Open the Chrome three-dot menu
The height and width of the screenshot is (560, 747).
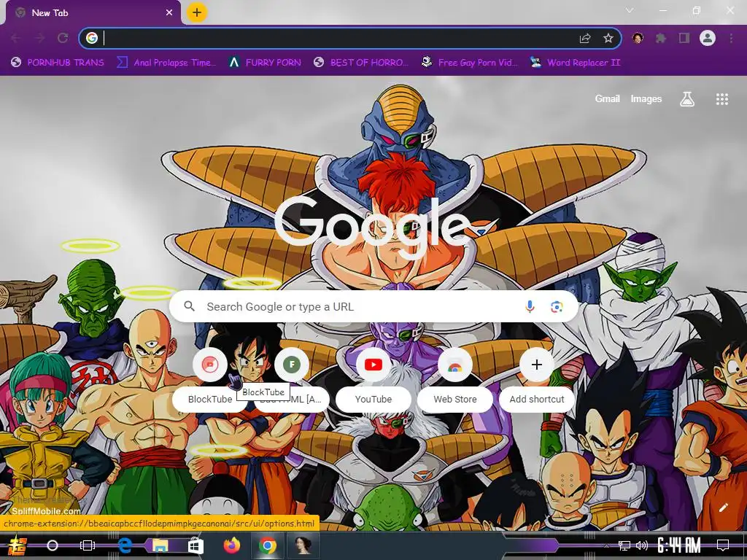pos(731,38)
